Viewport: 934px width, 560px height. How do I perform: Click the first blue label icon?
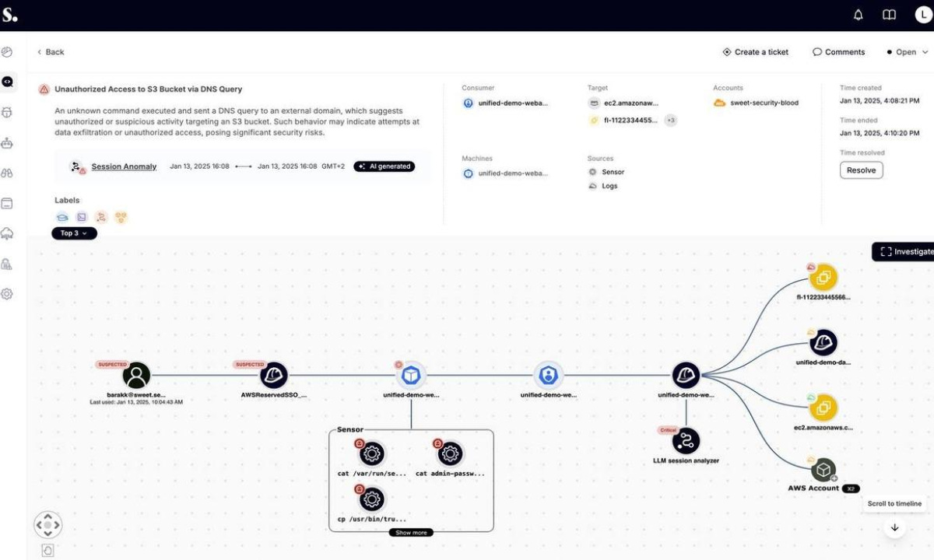coord(62,217)
